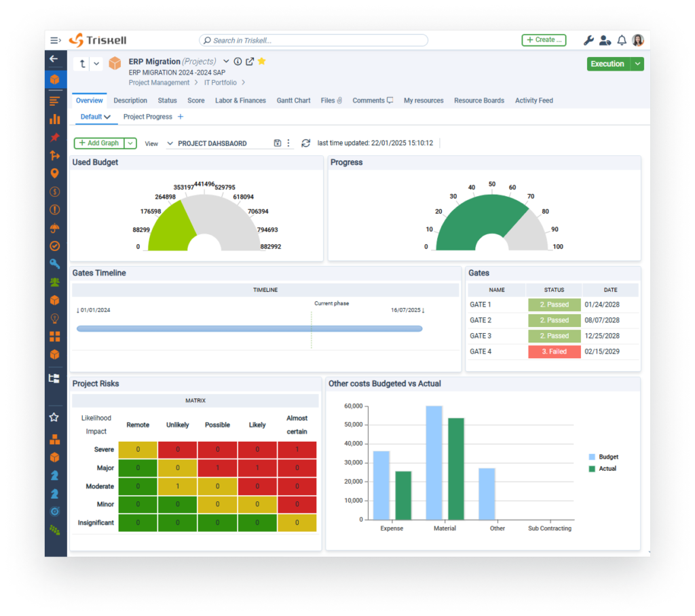Open the IT Portfolio breadcrumb link
The image size is (695, 616).
[x=221, y=82]
